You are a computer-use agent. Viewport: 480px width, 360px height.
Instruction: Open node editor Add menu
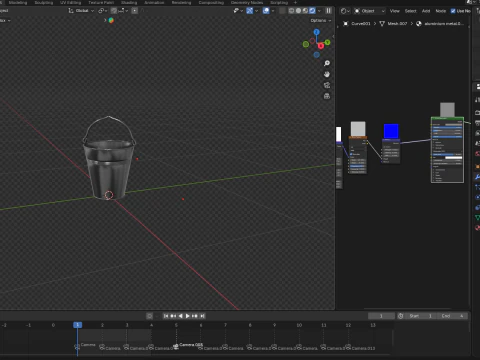click(426, 11)
